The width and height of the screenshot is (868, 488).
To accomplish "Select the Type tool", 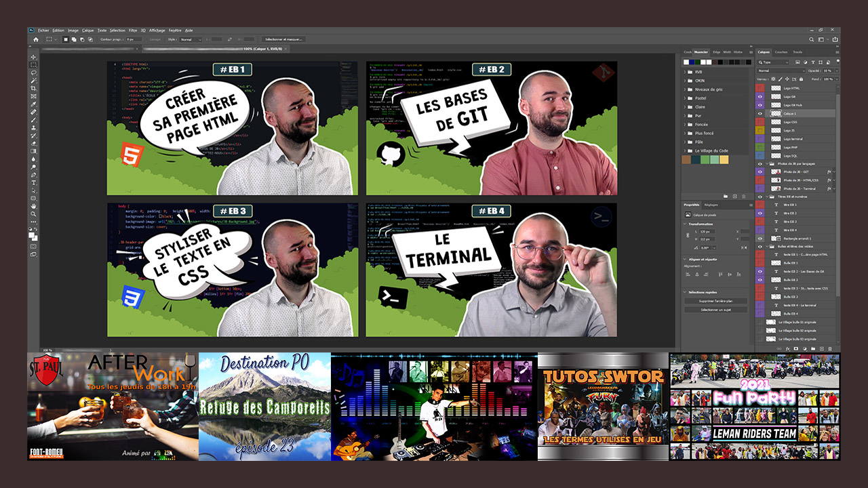I will coord(33,182).
